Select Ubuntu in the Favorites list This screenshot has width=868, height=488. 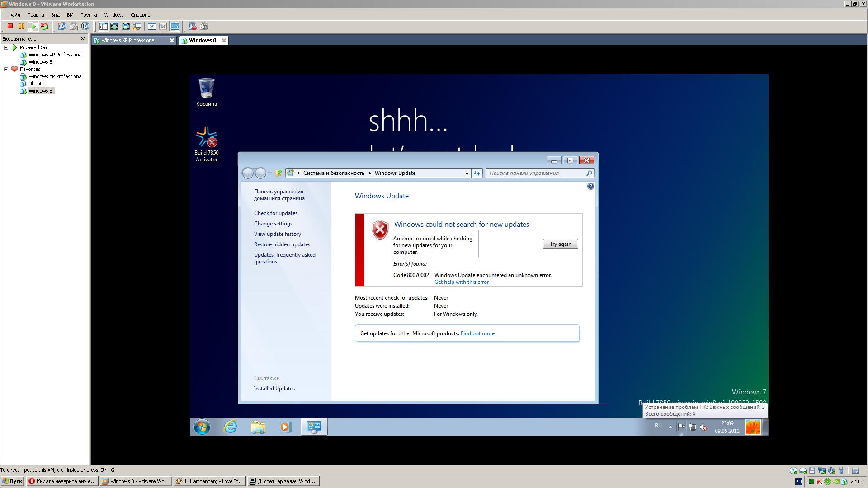pos(37,84)
